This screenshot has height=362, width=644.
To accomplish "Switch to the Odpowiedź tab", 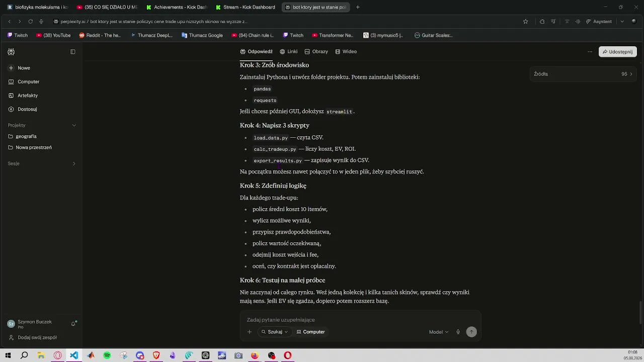I will tap(257, 51).
